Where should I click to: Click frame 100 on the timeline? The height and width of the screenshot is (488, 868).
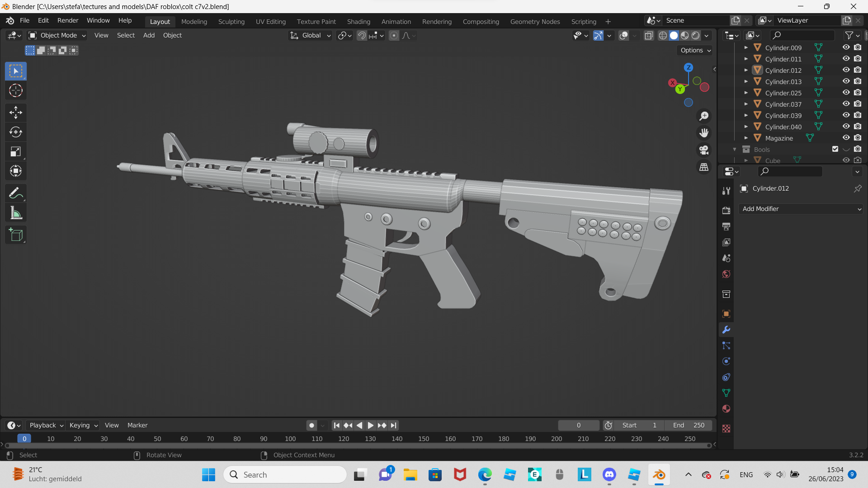point(290,438)
